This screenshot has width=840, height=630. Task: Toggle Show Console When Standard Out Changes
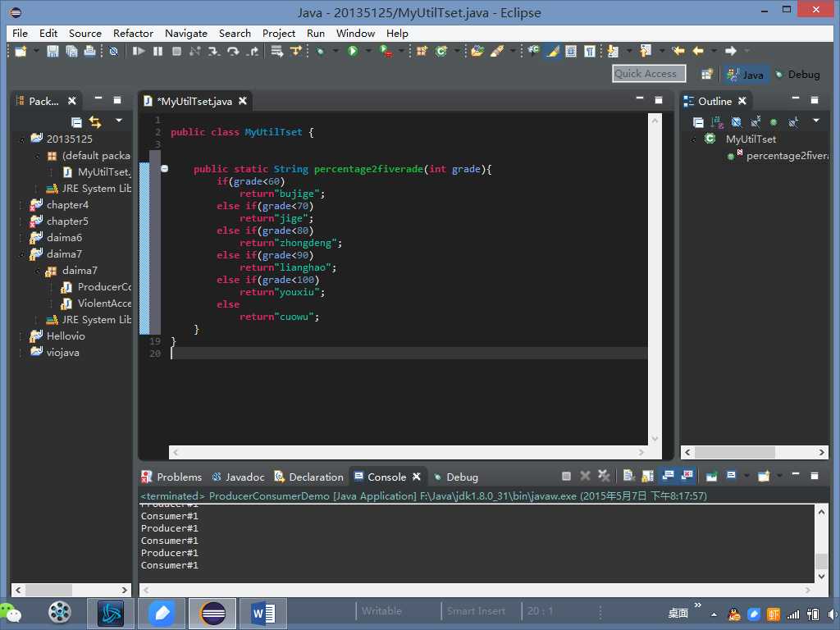pos(668,476)
